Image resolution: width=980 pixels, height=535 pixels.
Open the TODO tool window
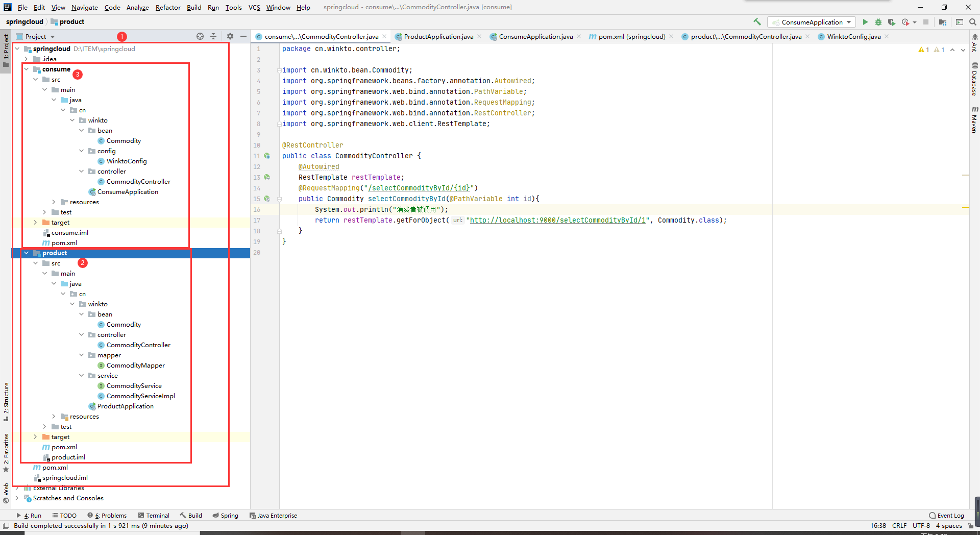pos(64,516)
